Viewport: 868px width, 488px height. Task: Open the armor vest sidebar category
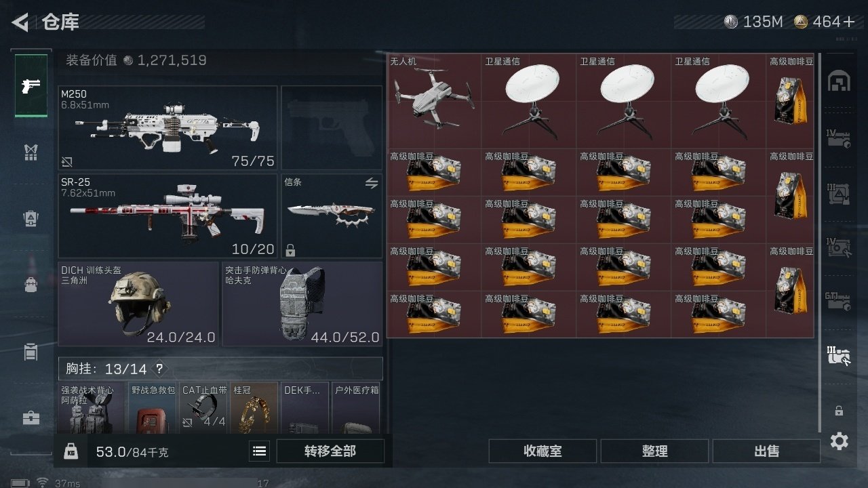31,152
